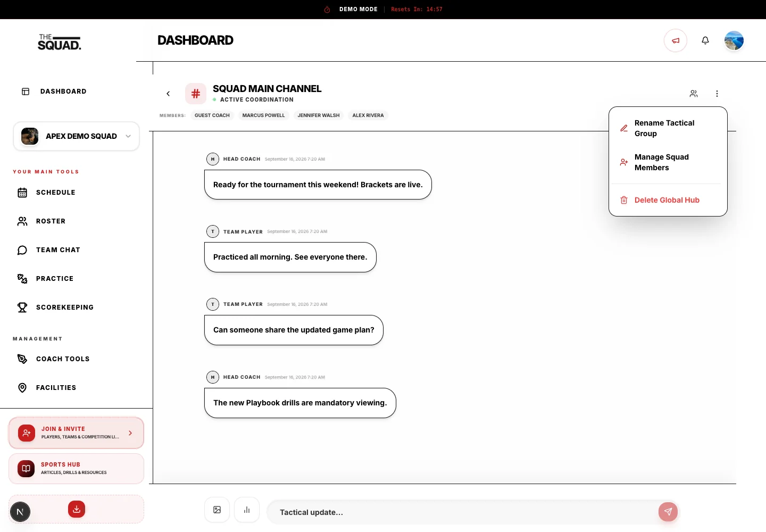Click the Guest Coach member chip
The width and height of the screenshot is (766, 532).
[x=212, y=115]
